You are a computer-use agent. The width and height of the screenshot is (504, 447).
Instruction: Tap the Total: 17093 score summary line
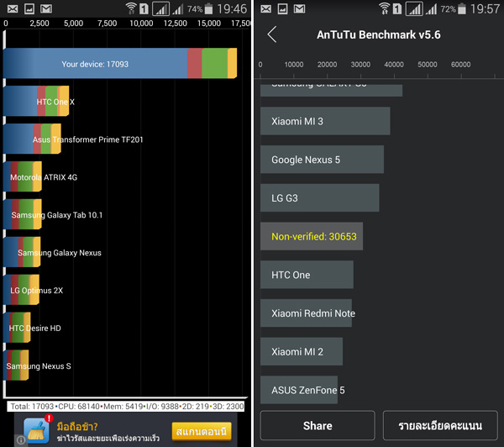pyautogui.click(x=126, y=407)
